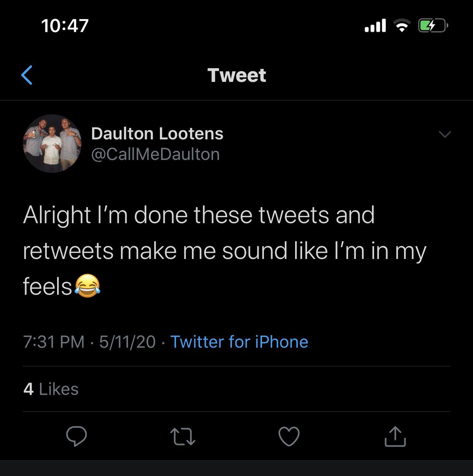The height and width of the screenshot is (476, 473).
Task: Tap the Tweet header title
Action: tap(236, 75)
